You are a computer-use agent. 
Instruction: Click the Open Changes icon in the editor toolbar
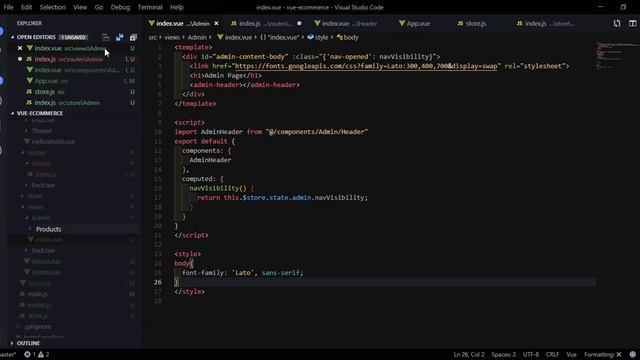point(617,23)
